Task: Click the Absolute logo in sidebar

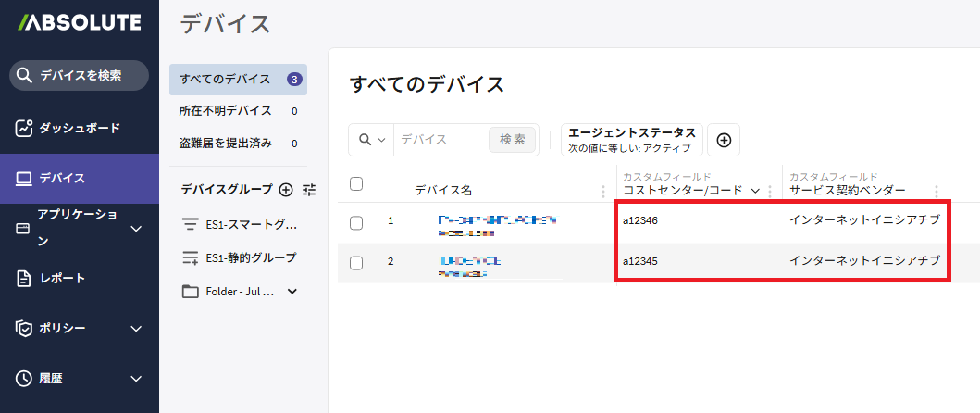Action: [x=79, y=22]
